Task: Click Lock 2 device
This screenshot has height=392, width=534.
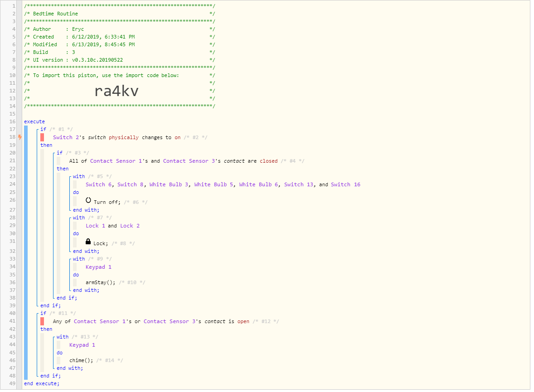Action: point(130,226)
